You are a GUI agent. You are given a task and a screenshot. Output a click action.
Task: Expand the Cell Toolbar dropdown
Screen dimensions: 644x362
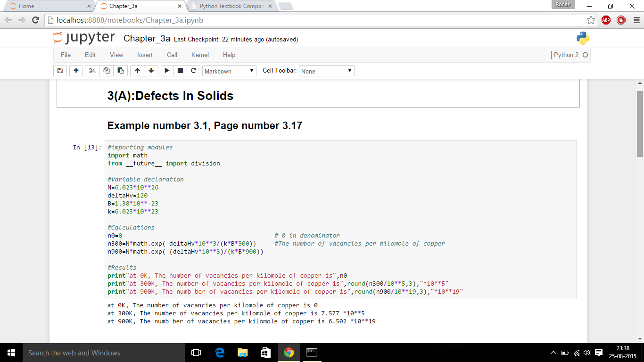[x=326, y=71]
